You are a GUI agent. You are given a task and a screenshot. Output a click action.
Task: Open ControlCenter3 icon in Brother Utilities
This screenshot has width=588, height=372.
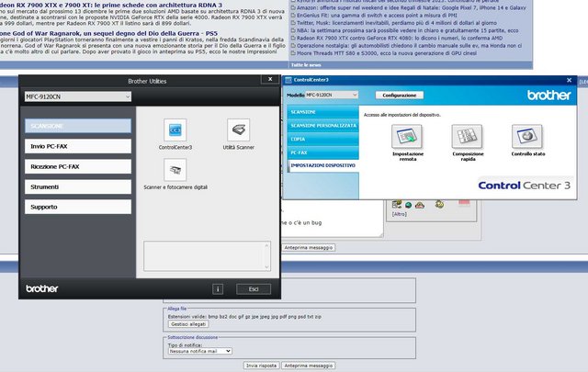pos(175,130)
